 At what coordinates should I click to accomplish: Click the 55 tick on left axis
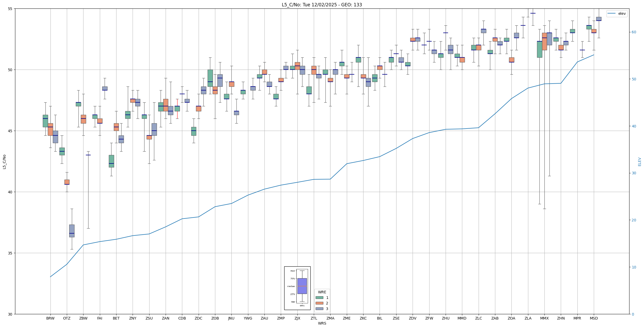[x=10, y=9]
